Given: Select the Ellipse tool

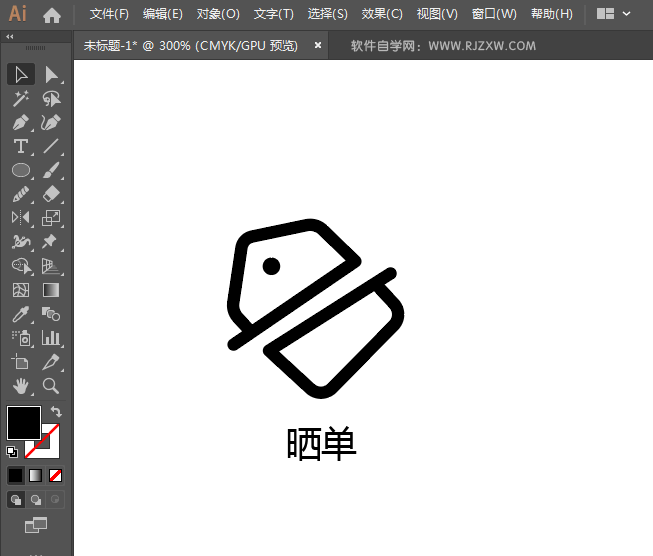Looking at the screenshot, I should click(x=21, y=170).
